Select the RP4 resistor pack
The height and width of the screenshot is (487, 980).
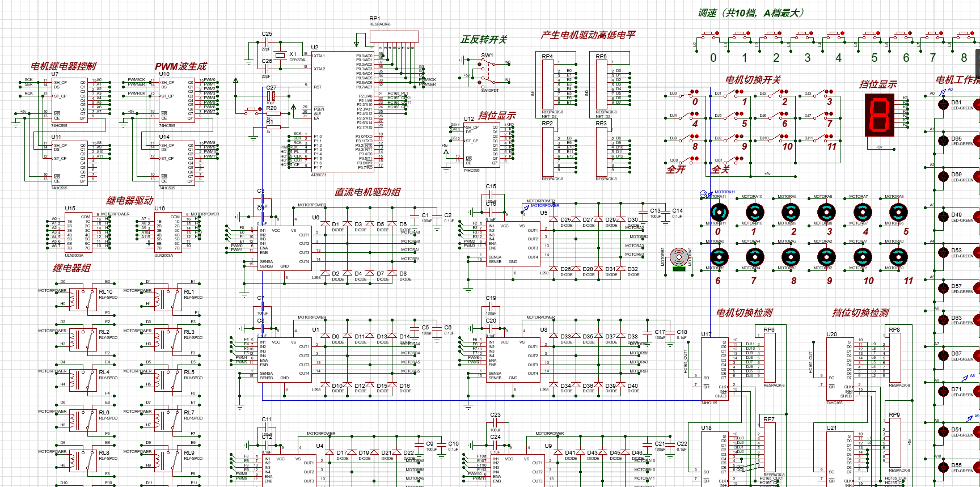(x=547, y=84)
